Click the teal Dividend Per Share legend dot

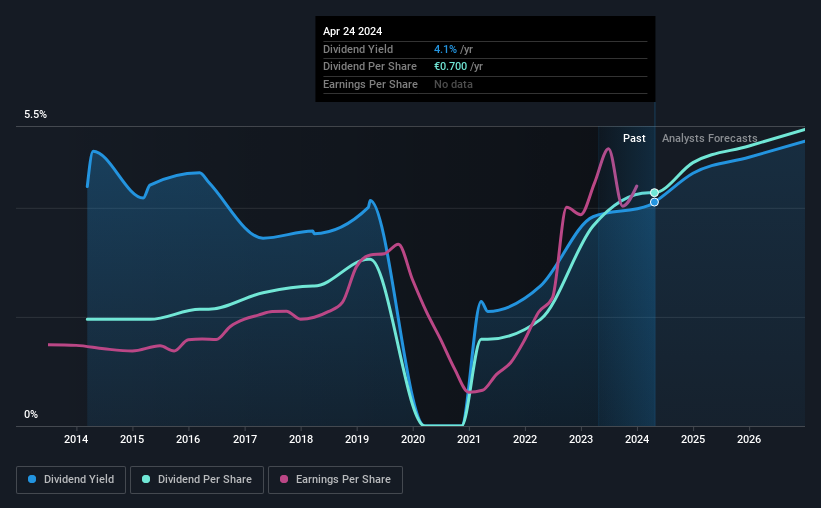point(146,479)
